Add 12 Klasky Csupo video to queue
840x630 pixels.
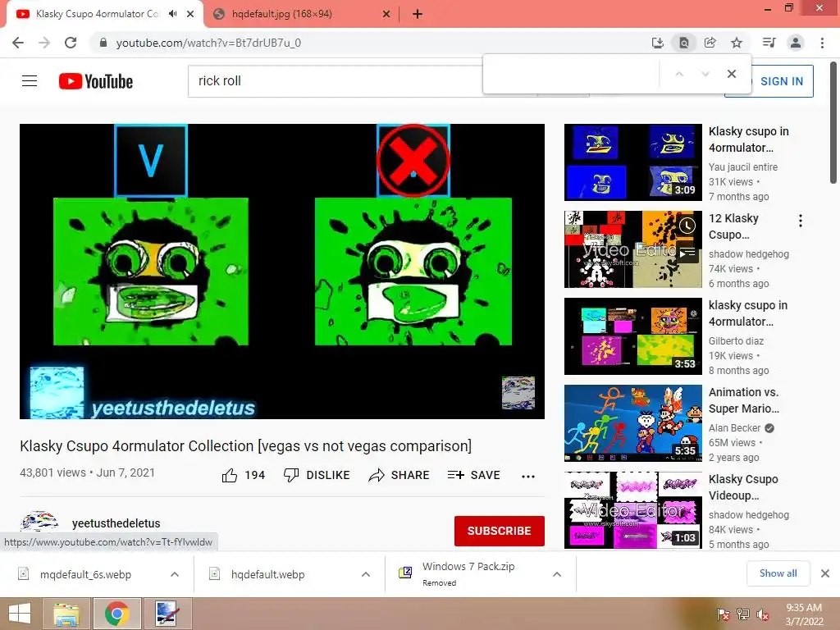click(x=687, y=253)
